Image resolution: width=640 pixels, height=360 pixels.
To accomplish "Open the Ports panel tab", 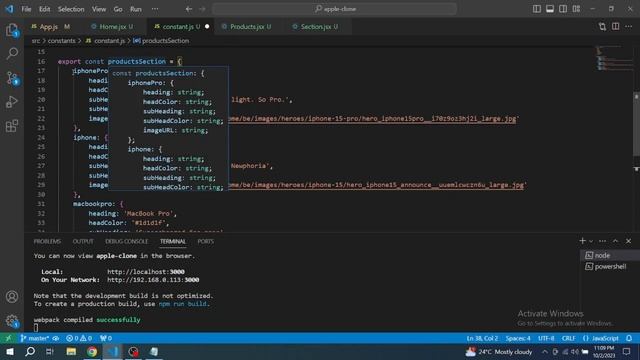I will point(206,242).
